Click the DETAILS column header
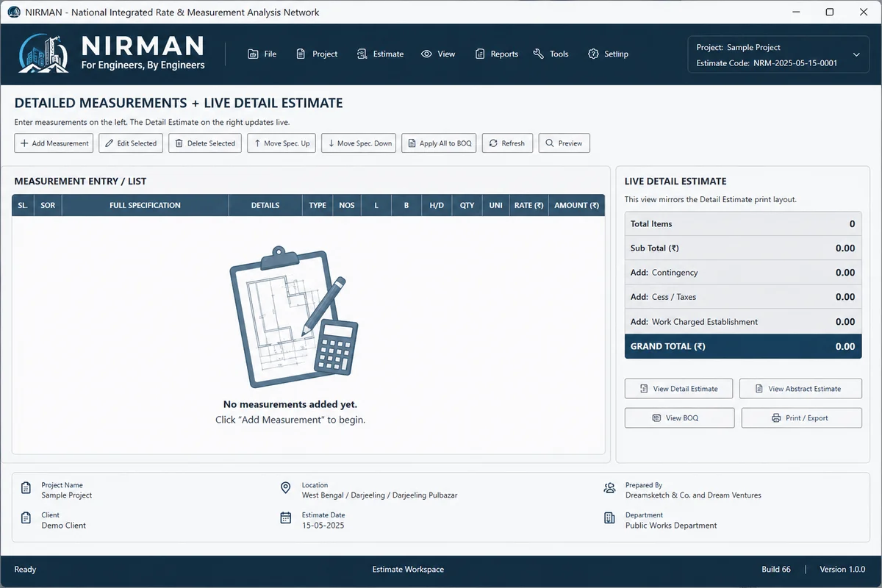 [x=265, y=205]
